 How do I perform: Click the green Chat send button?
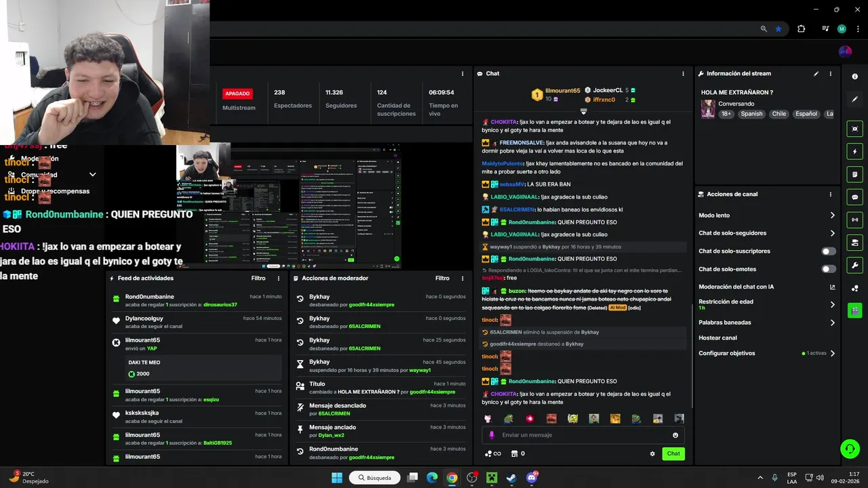tap(673, 453)
